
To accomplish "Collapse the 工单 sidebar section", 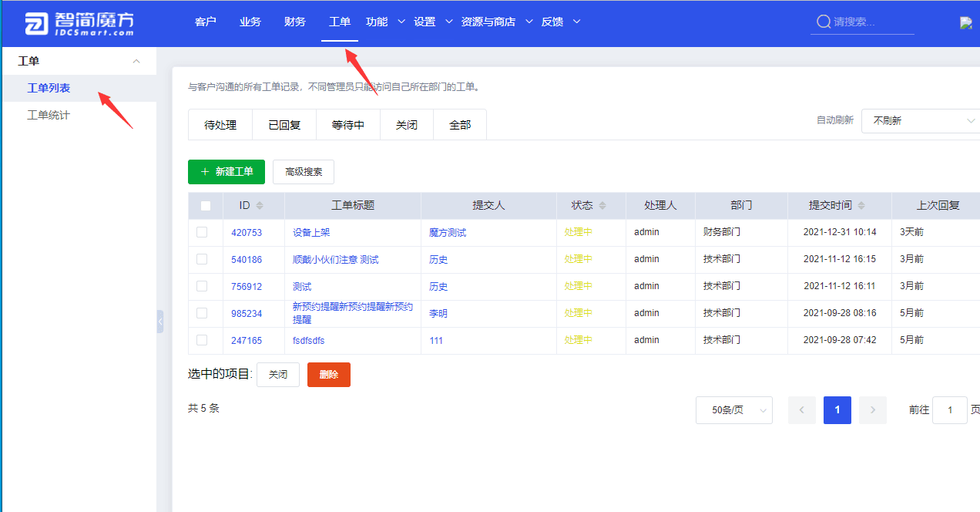I will [x=136, y=61].
